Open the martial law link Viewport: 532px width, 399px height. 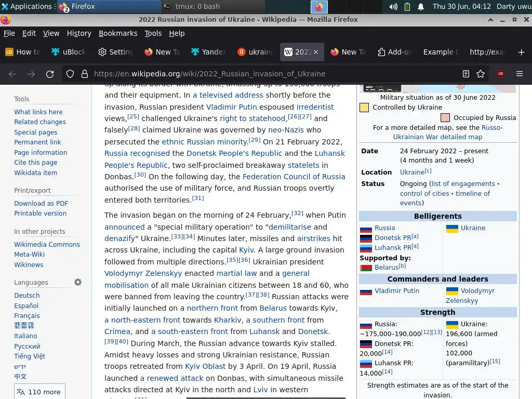[236, 273]
